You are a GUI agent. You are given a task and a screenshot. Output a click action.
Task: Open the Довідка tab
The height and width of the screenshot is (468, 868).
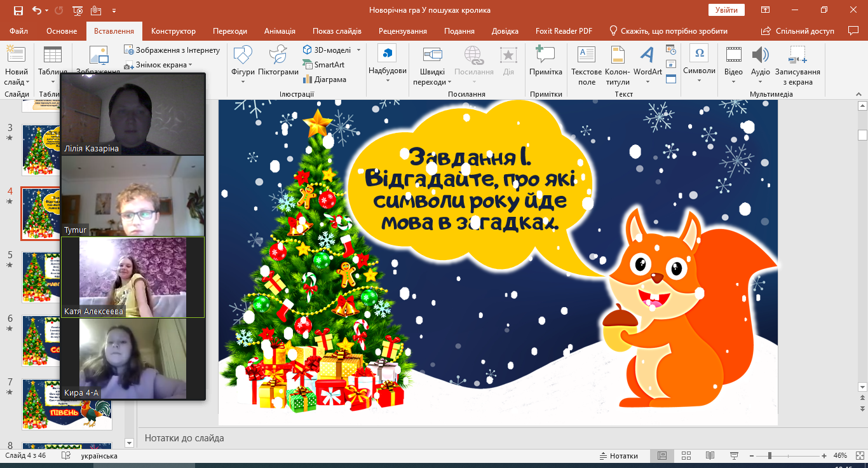pos(505,31)
